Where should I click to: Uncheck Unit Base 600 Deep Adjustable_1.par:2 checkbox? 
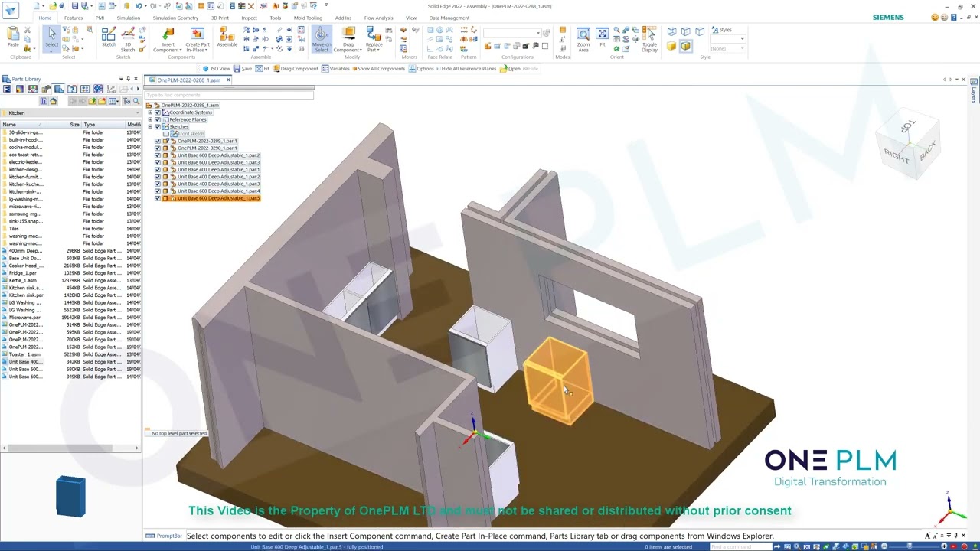point(158,155)
